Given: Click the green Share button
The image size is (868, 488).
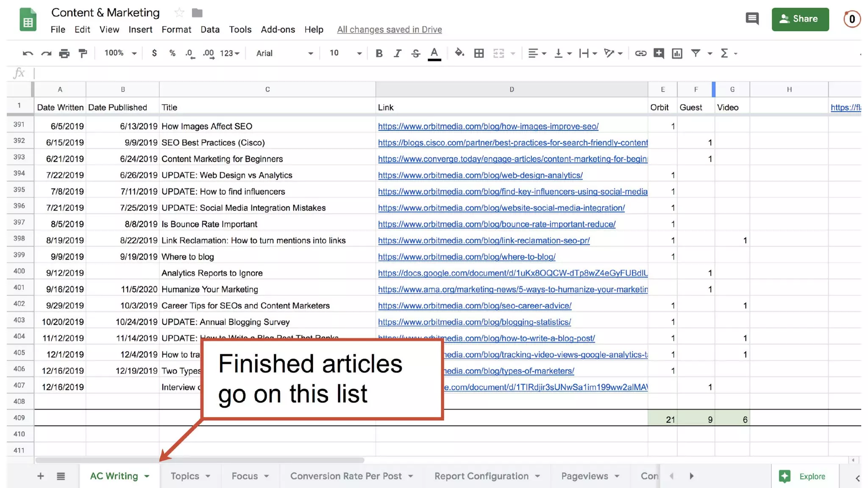Looking at the screenshot, I should tap(800, 19).
